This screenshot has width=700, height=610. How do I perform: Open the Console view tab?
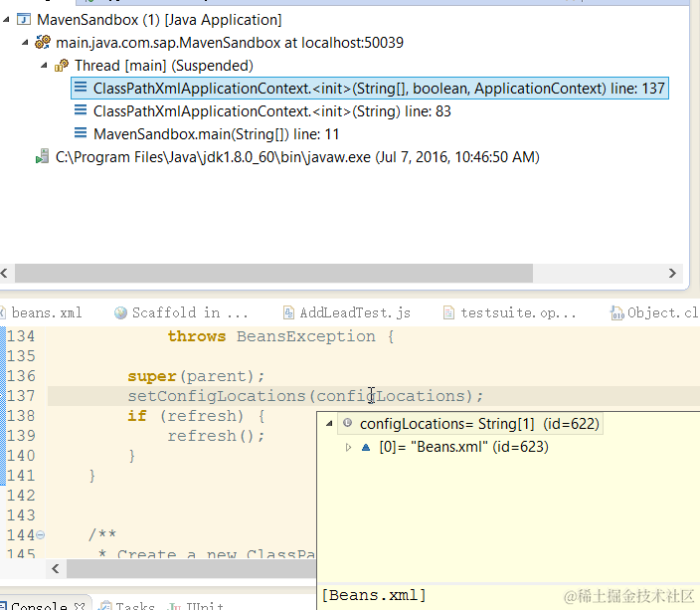[39, 606]
